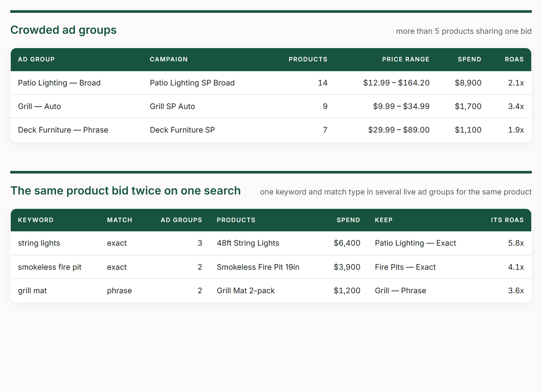Click ad groups count 3

click(x=200, y=243)
